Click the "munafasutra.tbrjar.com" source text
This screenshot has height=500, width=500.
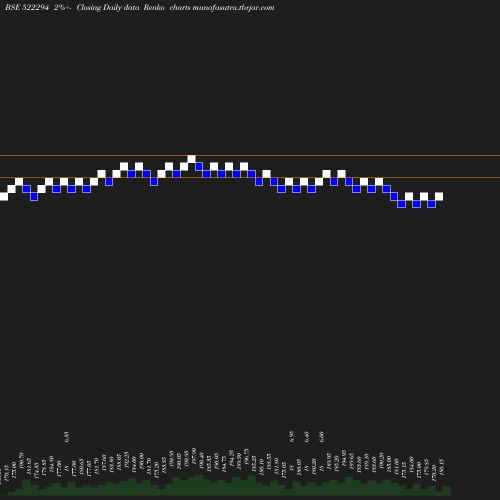[233, 8]
